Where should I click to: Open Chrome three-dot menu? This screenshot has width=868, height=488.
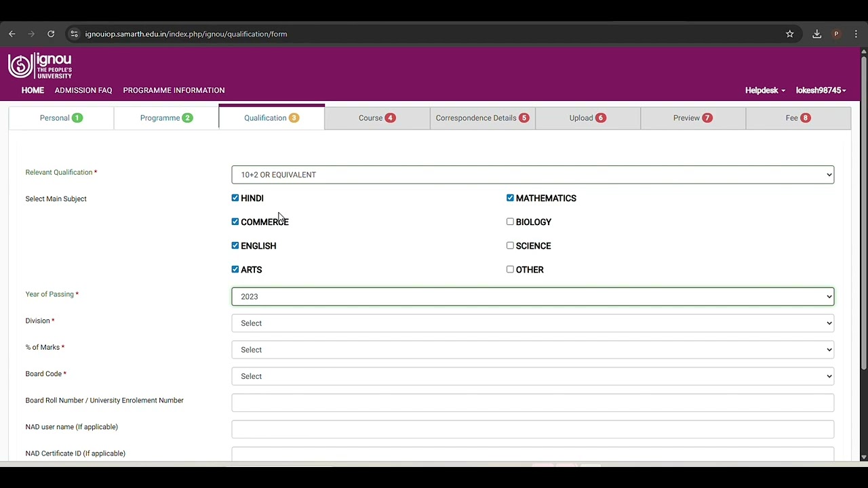[x=856, y=34]
